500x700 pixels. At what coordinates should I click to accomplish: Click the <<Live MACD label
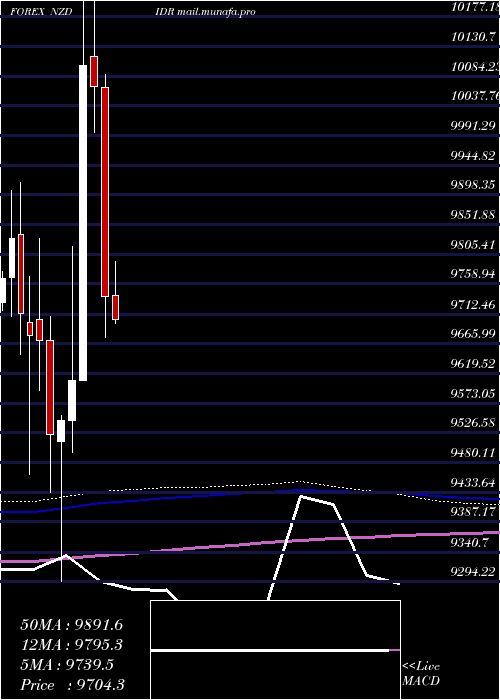point(421,674)
